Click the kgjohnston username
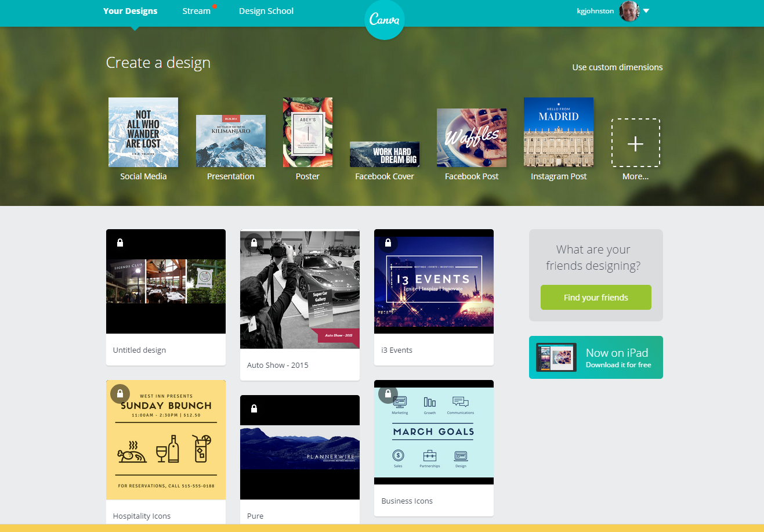 595,11
